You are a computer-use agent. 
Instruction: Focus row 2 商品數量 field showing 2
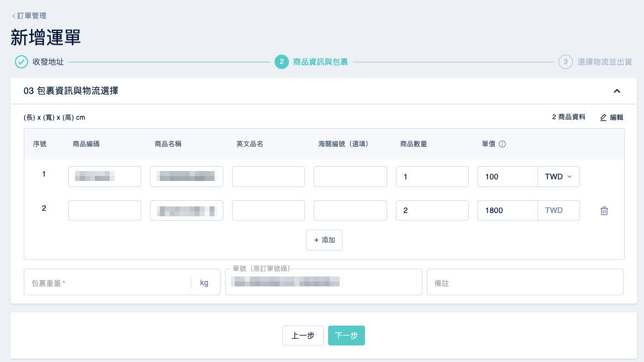click(432, 210)
